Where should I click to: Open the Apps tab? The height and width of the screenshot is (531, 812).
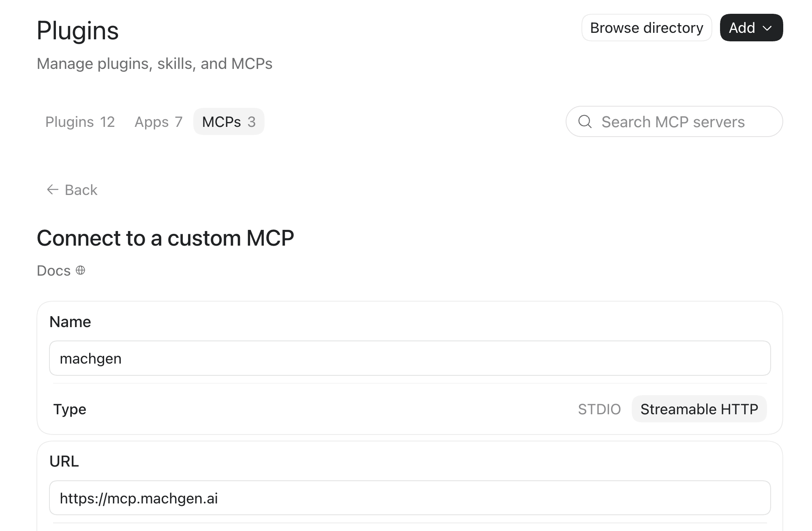pyautogui.click(x=158, y=122)
